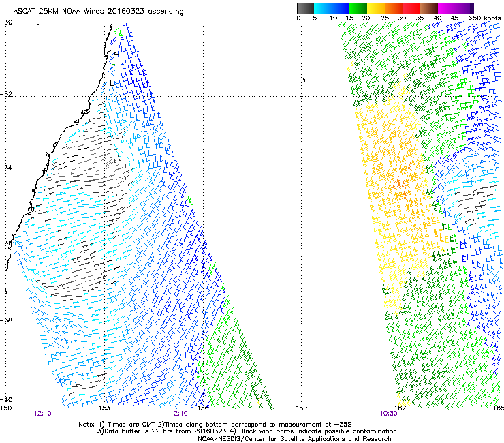The width and height of the screenshot is (504, 443).
Task: Click the legend tick label '40'
Action: [x=437, y=18]
